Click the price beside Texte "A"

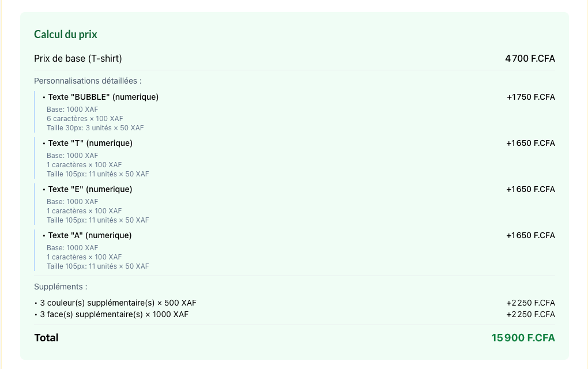pyautogui.click(x=530, y=235)
